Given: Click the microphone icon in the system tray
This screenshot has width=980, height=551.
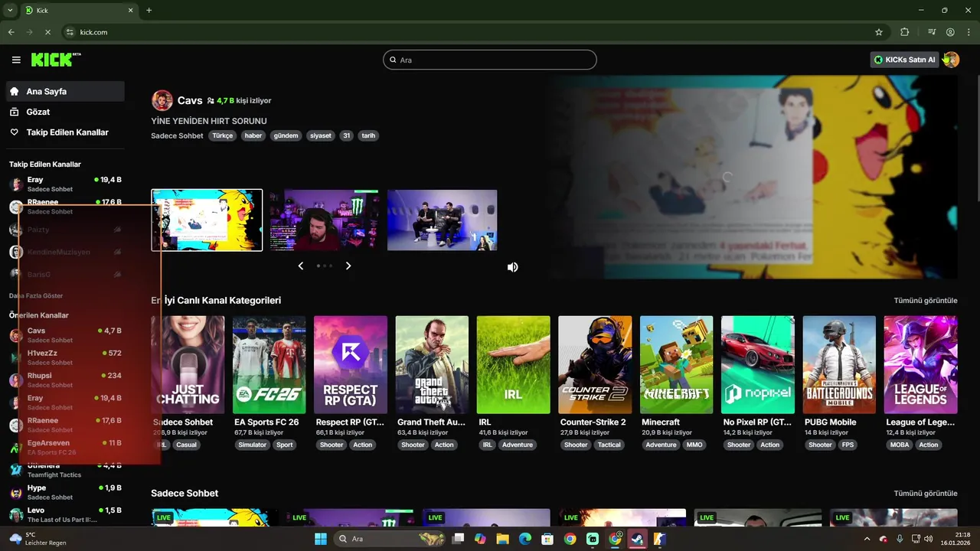Looking at the screenshot, I should [900, 539].
